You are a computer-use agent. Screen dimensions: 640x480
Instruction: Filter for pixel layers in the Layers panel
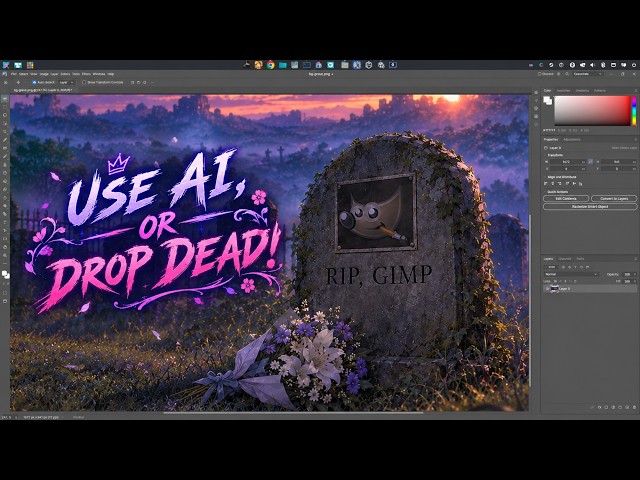pyautogui.click(x=563, y=267)
